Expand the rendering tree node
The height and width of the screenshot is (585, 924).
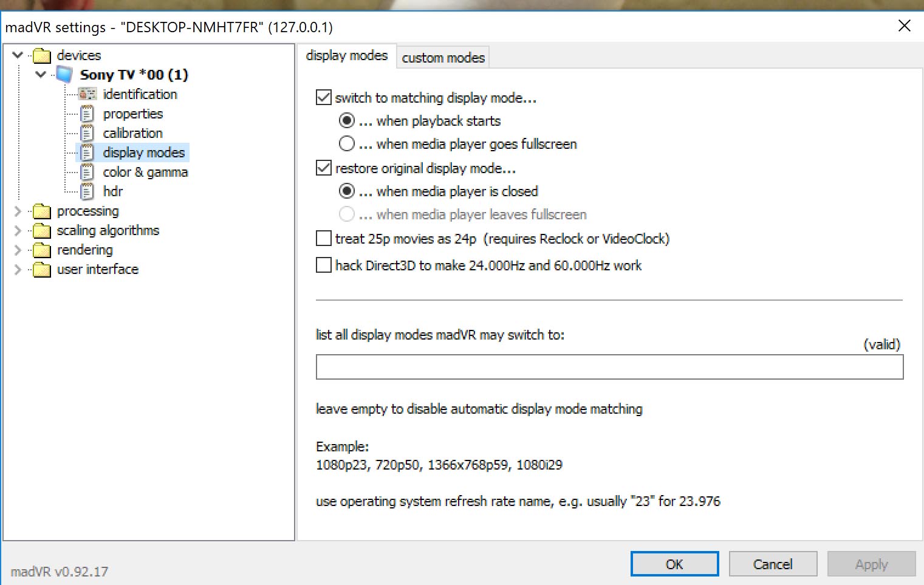coord(18,250)
